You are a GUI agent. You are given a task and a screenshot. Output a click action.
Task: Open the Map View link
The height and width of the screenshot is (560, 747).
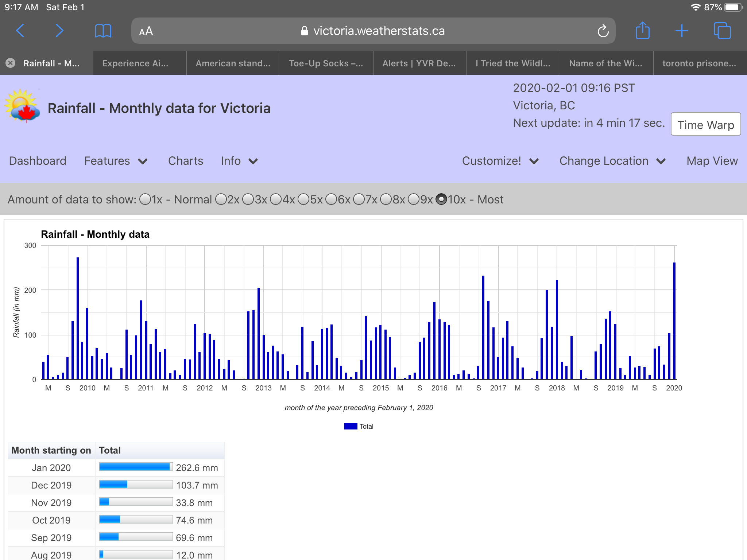point(712,161)
